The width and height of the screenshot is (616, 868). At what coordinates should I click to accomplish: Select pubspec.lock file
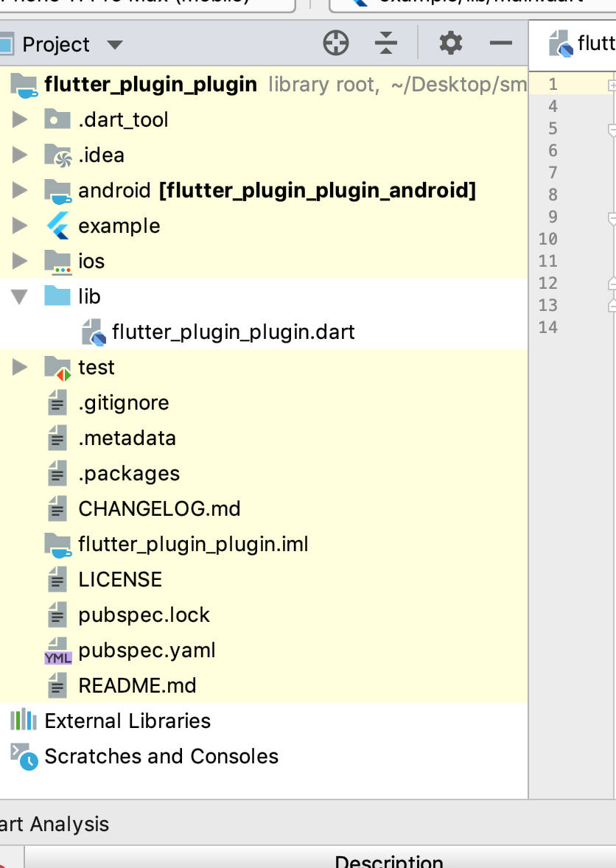144,615
